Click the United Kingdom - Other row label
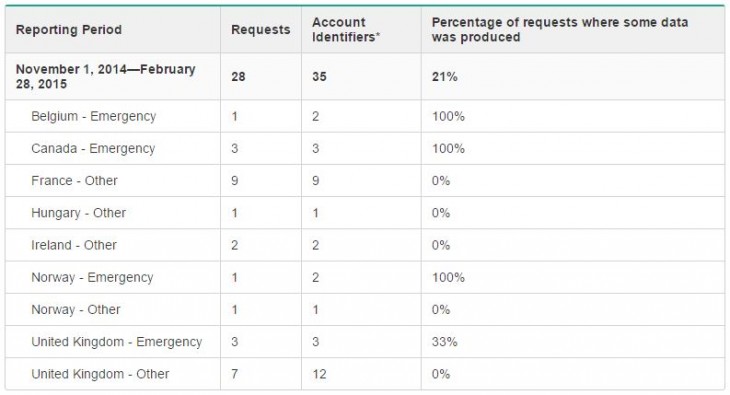The height and width of the screenshot is (395, 730). 100,374
